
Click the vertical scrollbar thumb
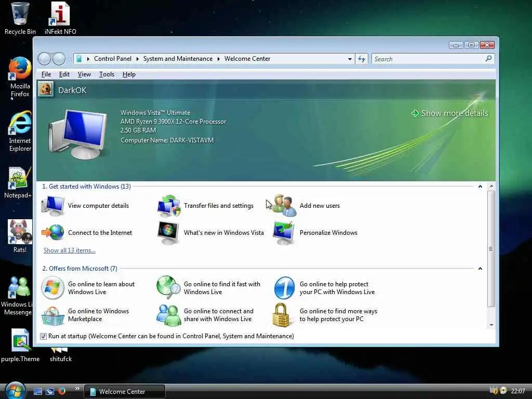click(491, 249)
